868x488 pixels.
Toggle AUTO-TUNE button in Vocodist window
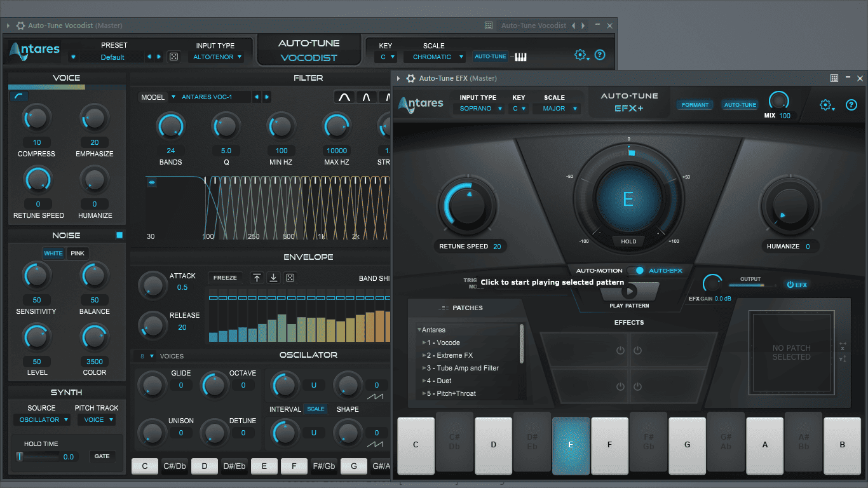(x=491, y=57)
